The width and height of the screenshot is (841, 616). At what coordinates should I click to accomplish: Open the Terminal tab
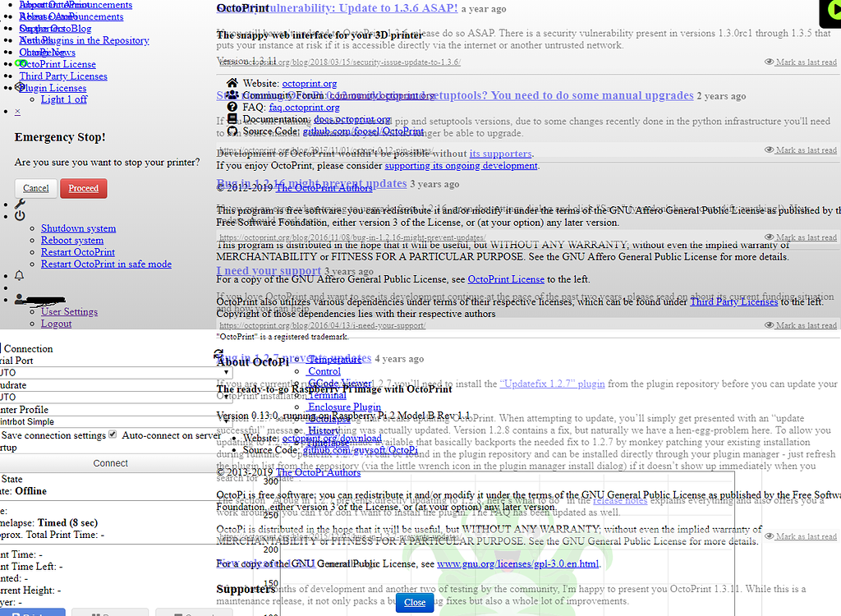pos(327,394)
